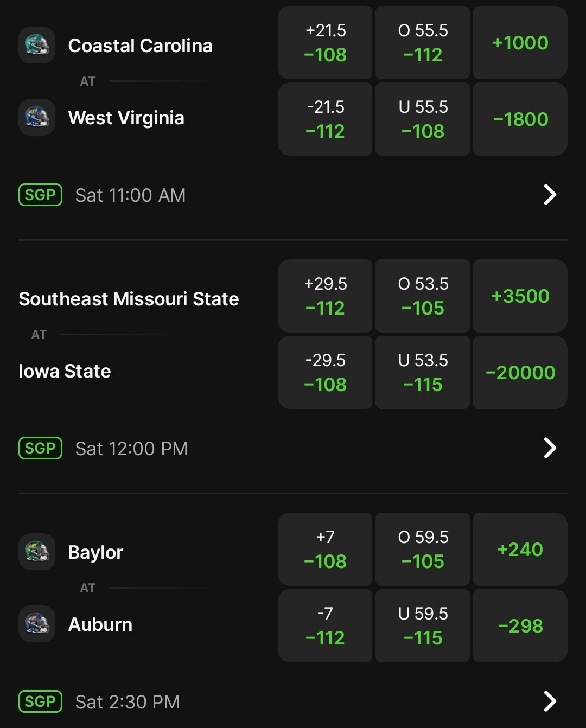Viewport: 586px width, 728px height.
Task: Open Baylor at Auburn game chevron
Action: (x=550, y=701)
